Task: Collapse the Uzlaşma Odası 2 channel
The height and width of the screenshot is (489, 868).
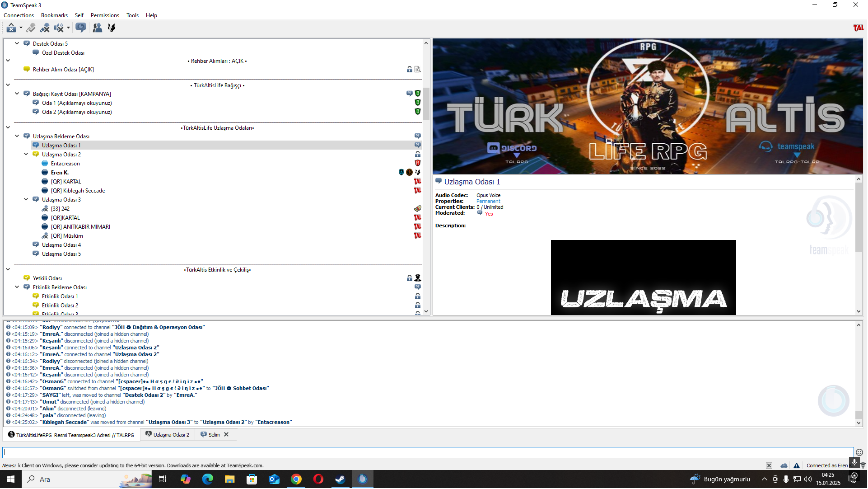Action: [x=26, y=155]
